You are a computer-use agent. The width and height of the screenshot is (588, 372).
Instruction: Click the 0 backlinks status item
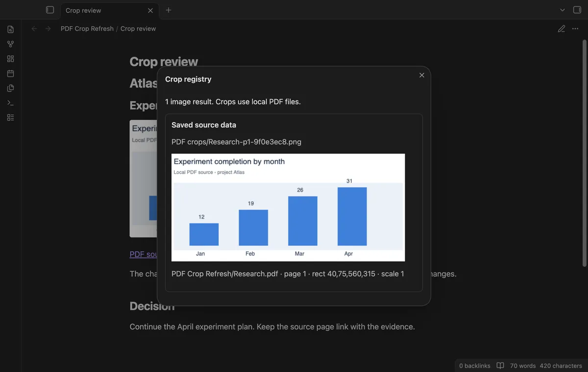coord(475,366)
